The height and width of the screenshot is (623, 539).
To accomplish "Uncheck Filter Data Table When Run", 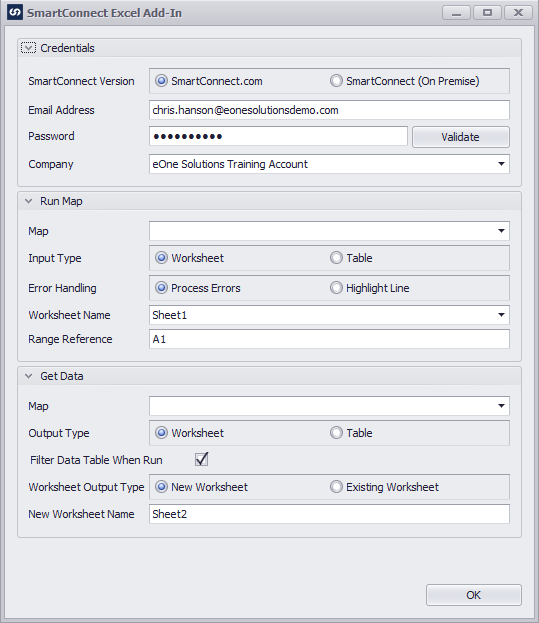I will pyautogui.click(x=202, y=459).
